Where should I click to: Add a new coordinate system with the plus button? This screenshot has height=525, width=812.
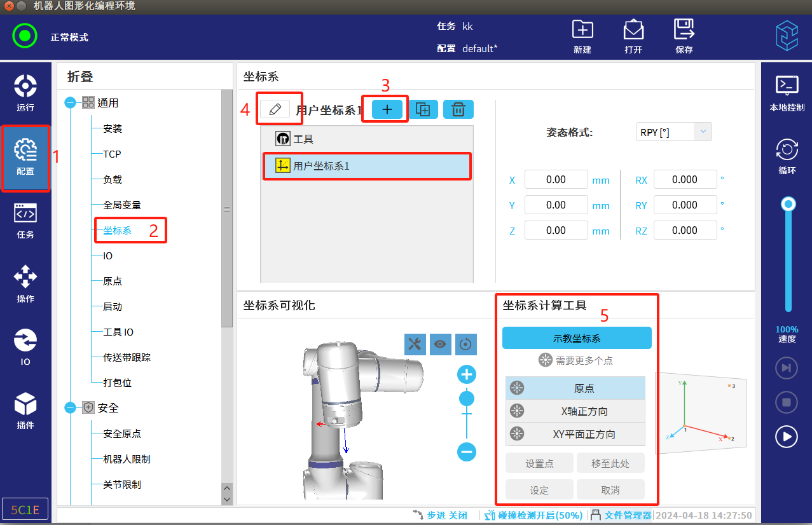pyautogui.click(x=387, y=109)
